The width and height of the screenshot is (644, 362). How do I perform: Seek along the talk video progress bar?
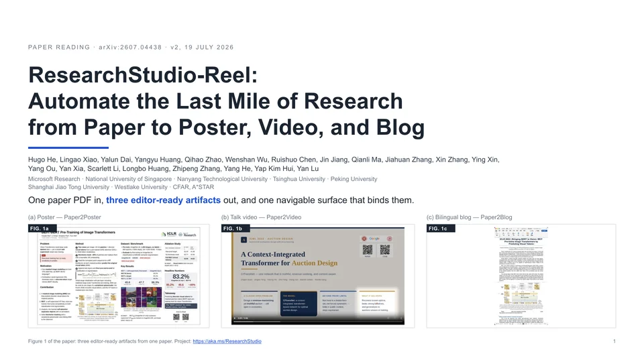tap(318, 322)
